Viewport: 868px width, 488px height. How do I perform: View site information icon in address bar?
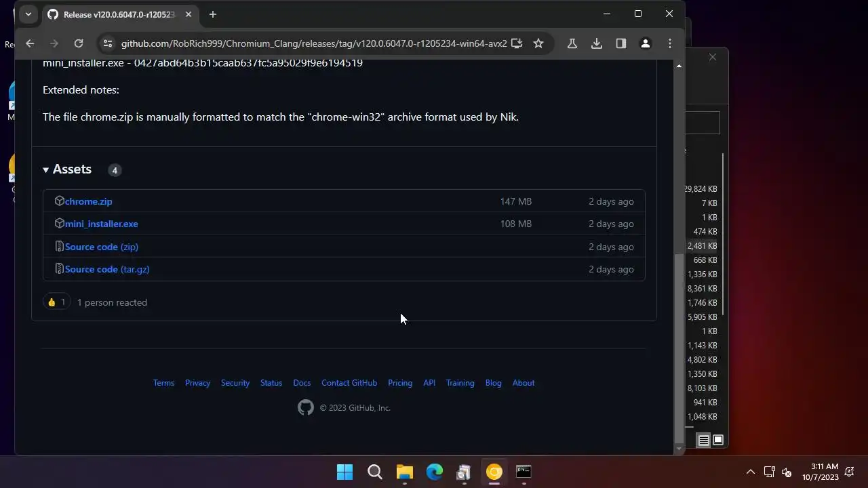107,43
